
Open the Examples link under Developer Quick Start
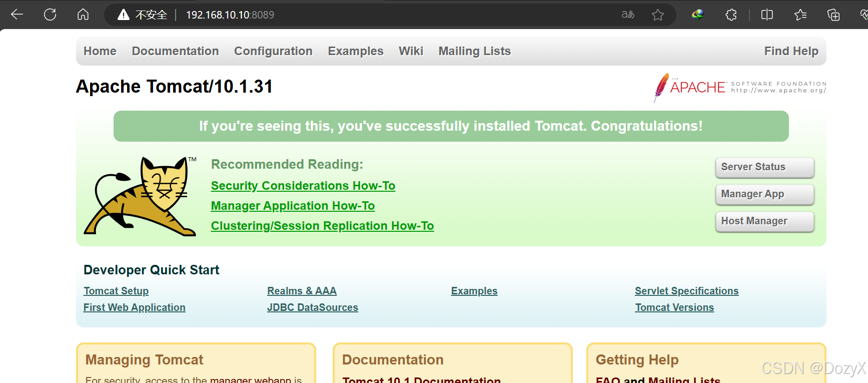coord(474,291)
